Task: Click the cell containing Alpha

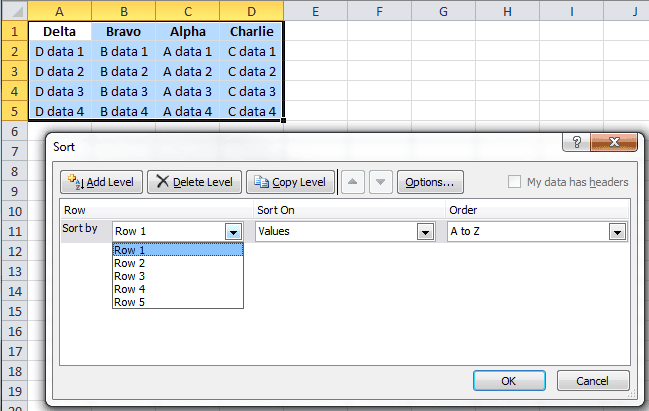Action: pyautogui.click(x=187, y=31)
